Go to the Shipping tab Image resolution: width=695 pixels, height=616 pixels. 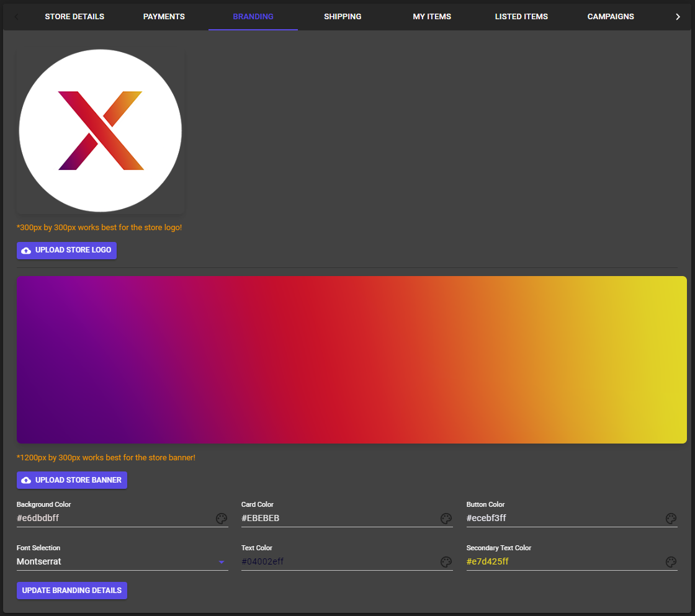343,17
